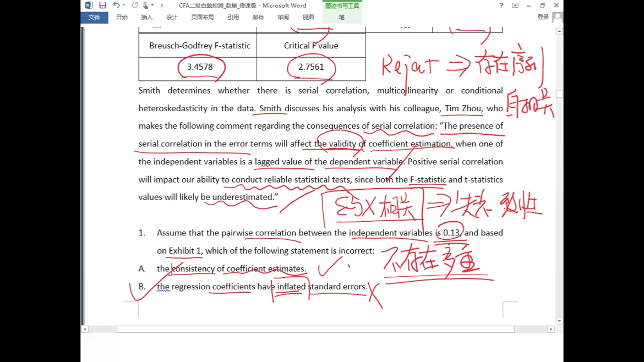This screenshot has height=362, width=644.
Task: Click horizontal scrollbar right arrow
Action: (x=551, y=329)
